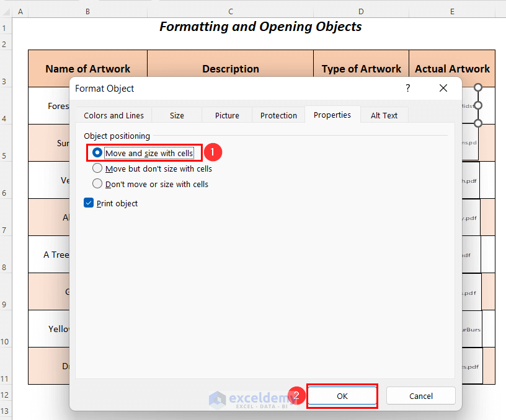
Task: Select the Actual Artwork header cell
Action: tap(452, 68)
